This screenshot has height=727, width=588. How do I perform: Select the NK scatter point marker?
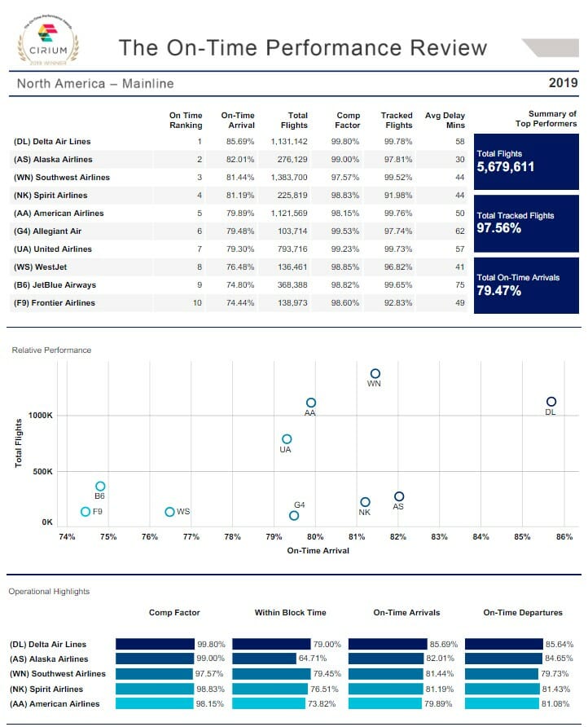point(365,502)
